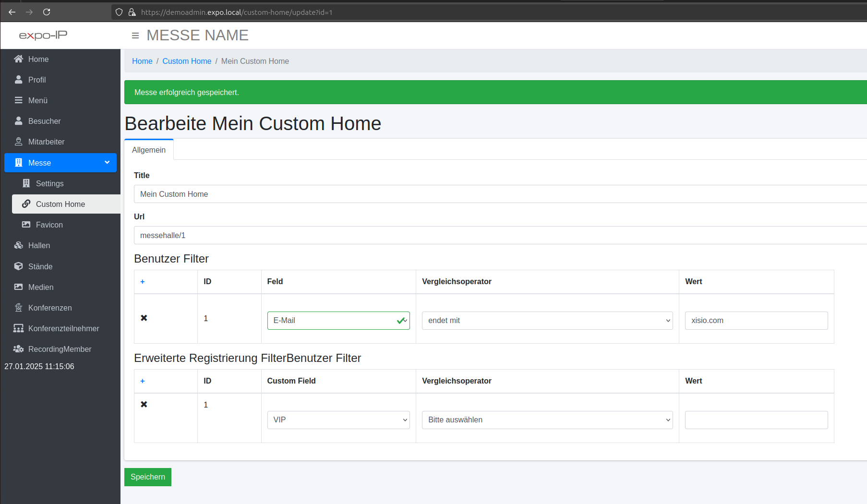Click the Wert field containing xisio.com
The width and height of the screenshot is (867, 504).
tap(756, 321)
